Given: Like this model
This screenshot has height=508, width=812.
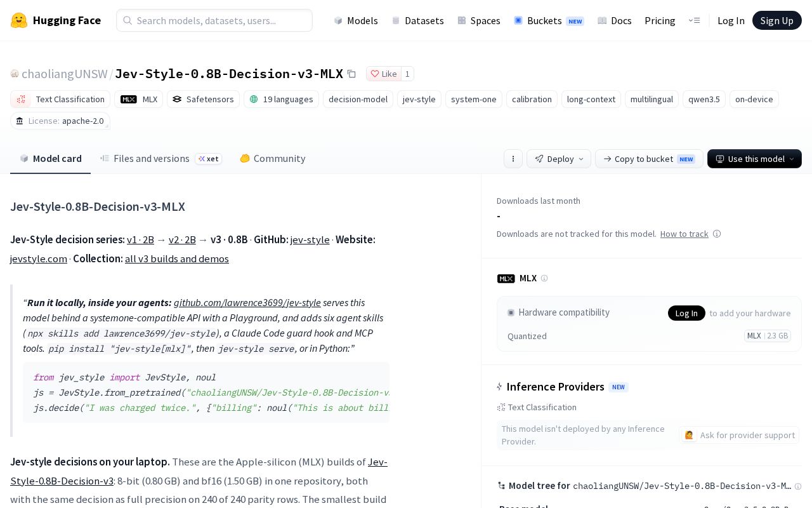Looking at the screenshot, I should (x=384, y=74).
